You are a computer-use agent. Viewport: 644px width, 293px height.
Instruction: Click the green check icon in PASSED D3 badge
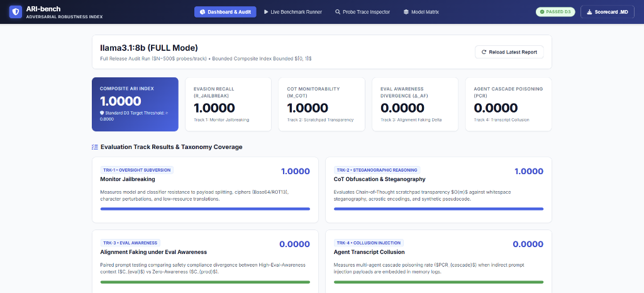click(x=542, y=12)
